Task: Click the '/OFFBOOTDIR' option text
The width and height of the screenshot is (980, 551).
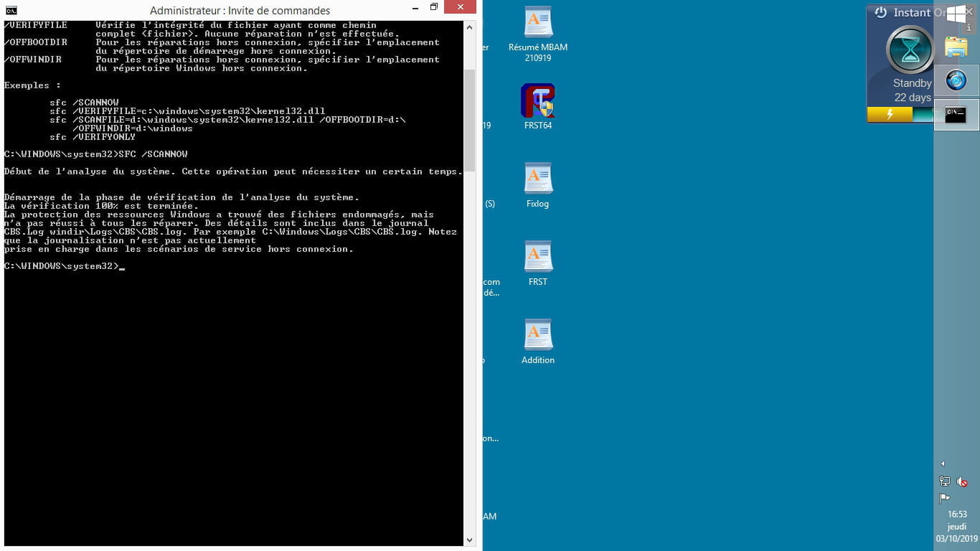Action: point(36,42)
